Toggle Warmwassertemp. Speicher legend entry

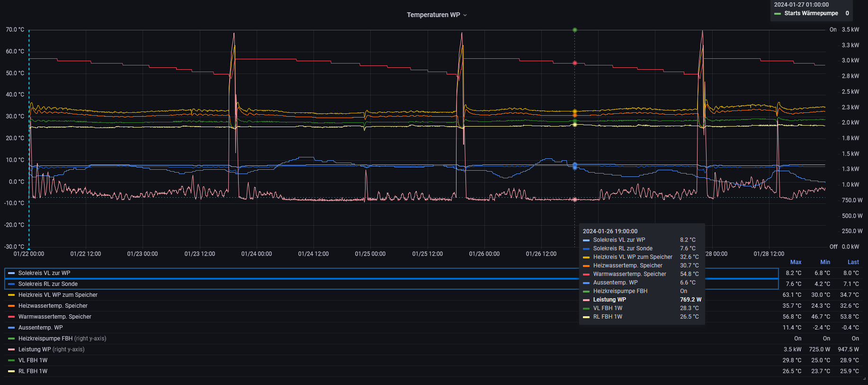coord(55,317)
